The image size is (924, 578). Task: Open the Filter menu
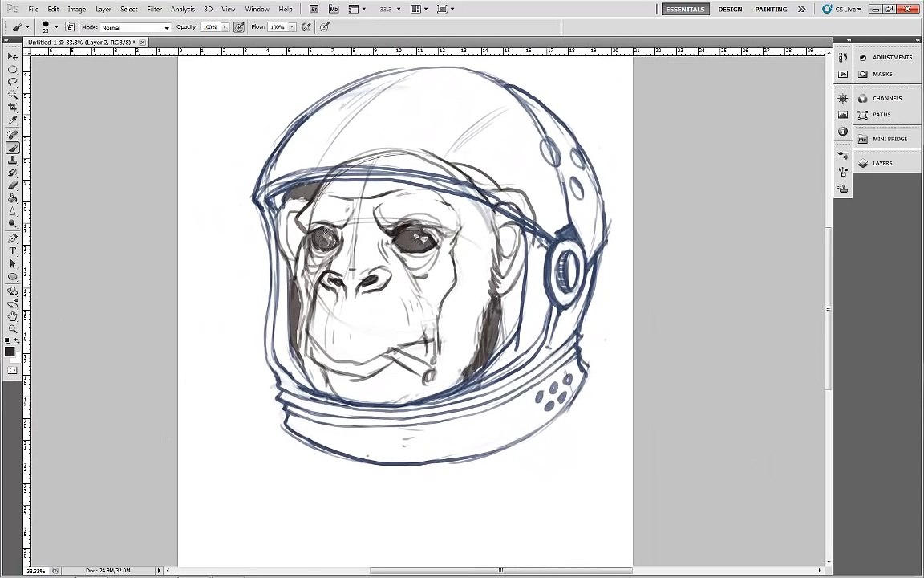(x=154, y=9)
